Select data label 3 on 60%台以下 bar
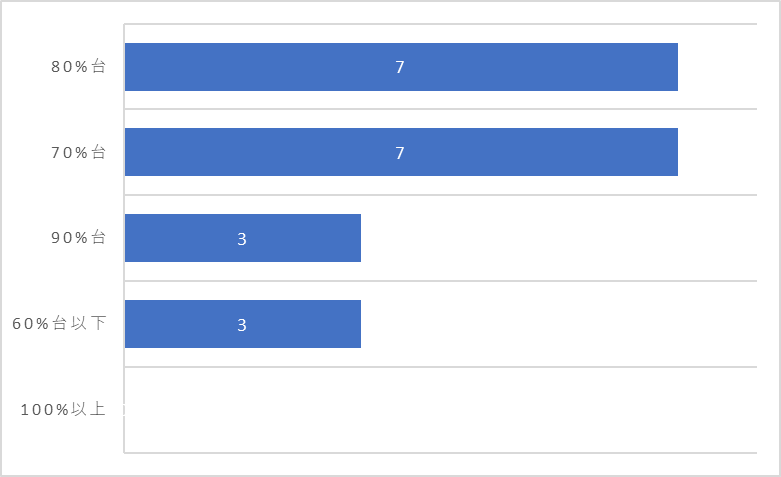 (242, 325)
